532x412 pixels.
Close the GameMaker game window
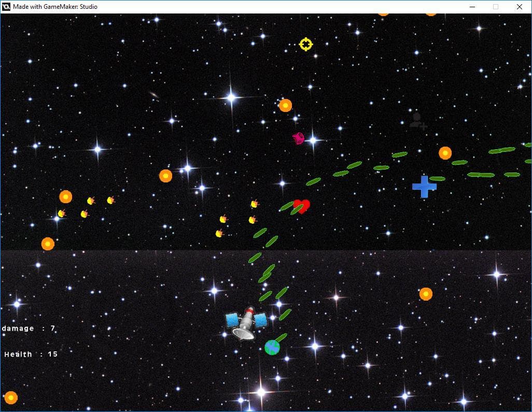coord(520,7)
